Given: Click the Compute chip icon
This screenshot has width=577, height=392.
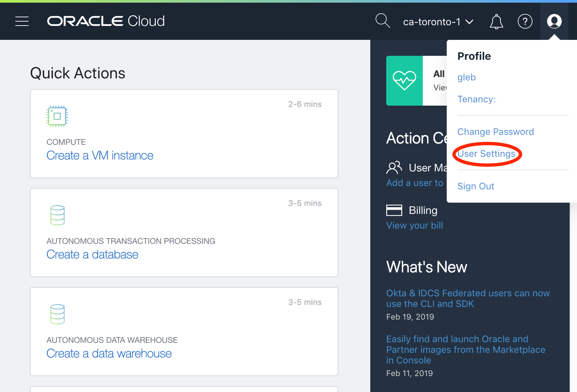Looking at the screenshot, I should (x=57, y=116).
